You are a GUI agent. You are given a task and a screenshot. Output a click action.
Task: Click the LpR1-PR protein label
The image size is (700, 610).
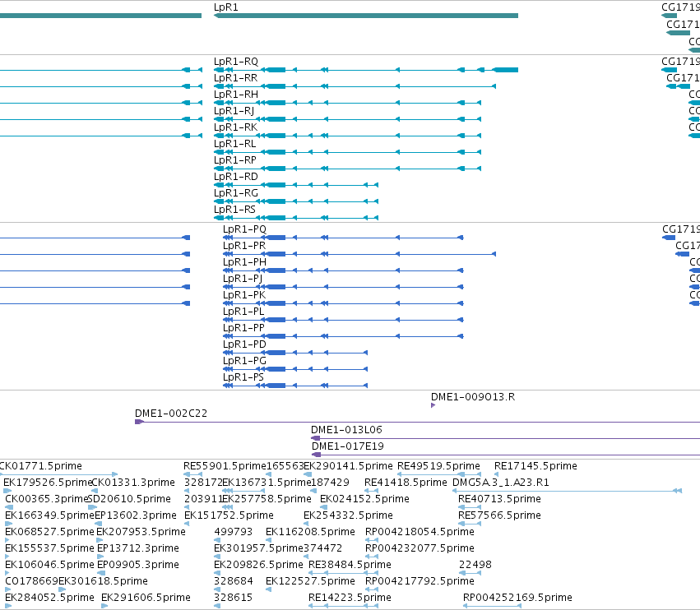click(244, 246)
